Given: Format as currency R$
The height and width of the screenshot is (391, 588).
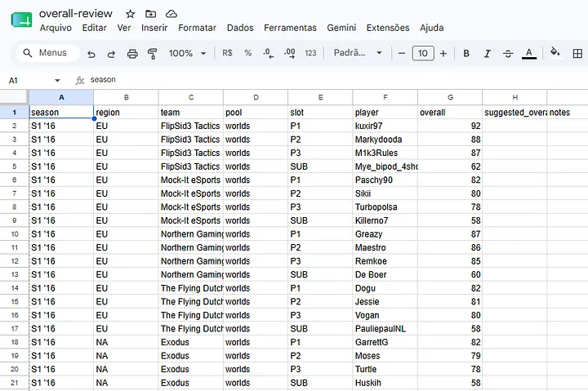Looking at the screenshot, I should [x=227, y=53].
